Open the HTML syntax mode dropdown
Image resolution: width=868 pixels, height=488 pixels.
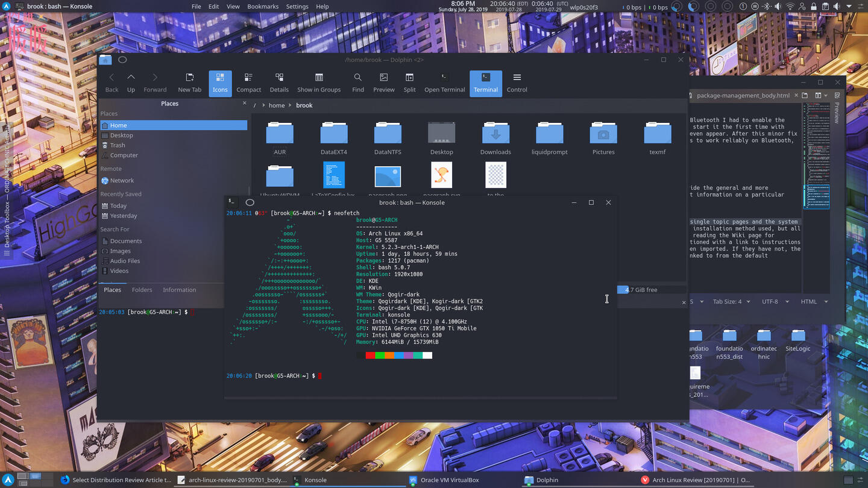(x=814, y=301)
